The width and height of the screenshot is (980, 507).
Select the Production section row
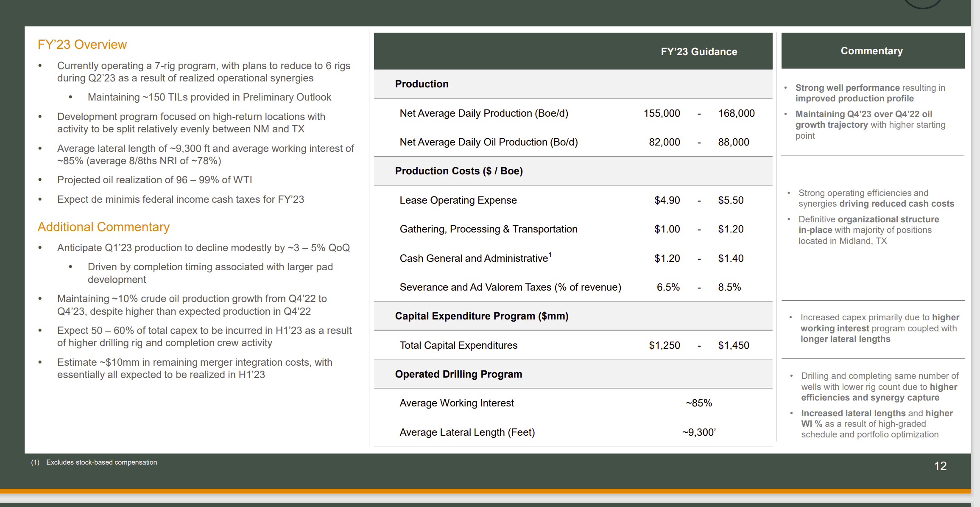(x=573, y=84)
